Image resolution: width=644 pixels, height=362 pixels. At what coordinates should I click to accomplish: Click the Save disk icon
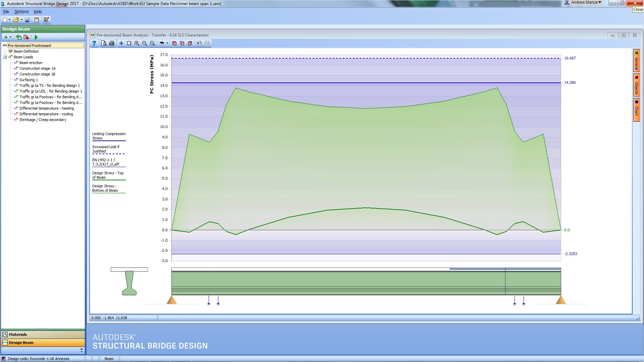pos(27,20)
